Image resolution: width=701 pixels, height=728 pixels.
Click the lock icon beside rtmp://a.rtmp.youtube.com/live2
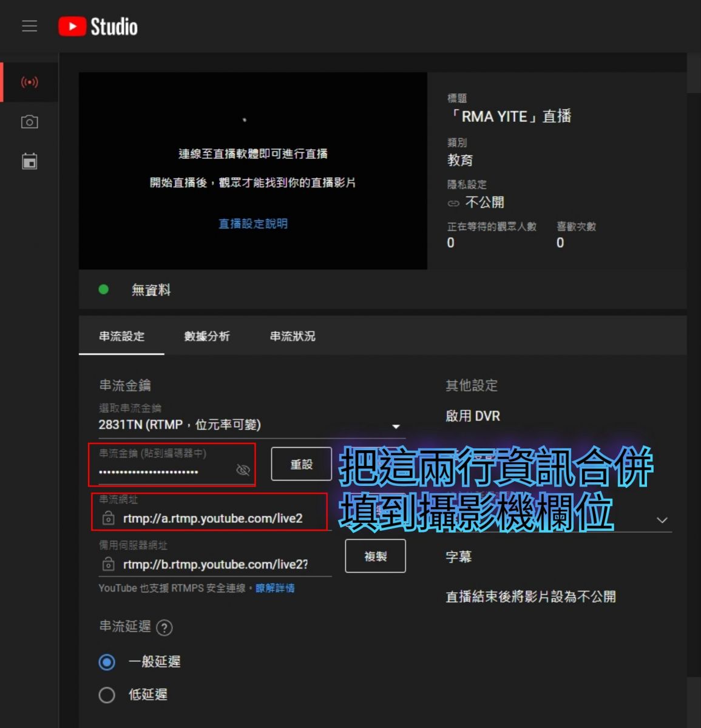[108, 518]
